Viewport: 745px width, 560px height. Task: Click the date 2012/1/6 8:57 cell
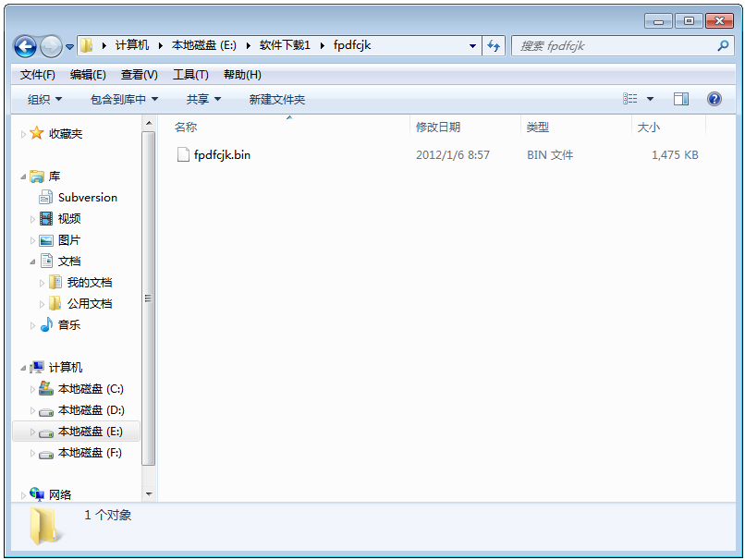[453, 155]
